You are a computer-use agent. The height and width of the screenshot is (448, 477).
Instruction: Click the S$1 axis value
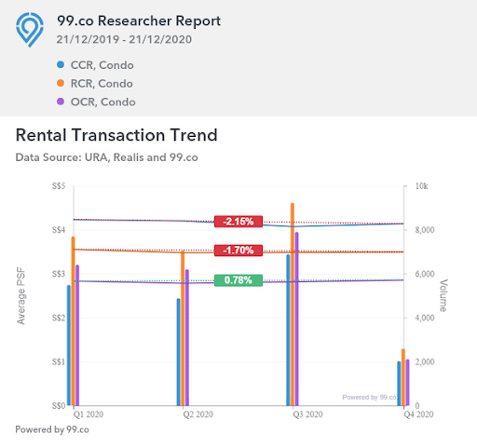tap(59, 361)
